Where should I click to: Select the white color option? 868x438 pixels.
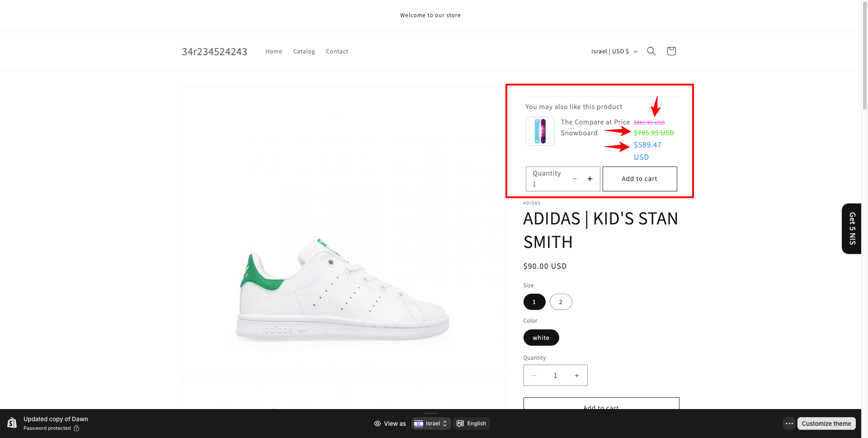[541, 338]
